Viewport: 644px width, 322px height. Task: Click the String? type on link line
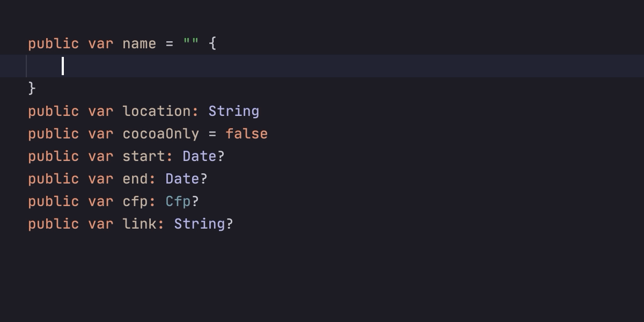[x=204, y=224]
